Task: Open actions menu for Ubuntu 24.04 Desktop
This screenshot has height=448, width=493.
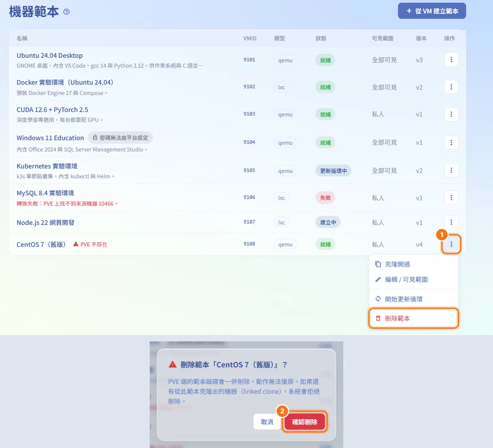Action: pos(451,60)
